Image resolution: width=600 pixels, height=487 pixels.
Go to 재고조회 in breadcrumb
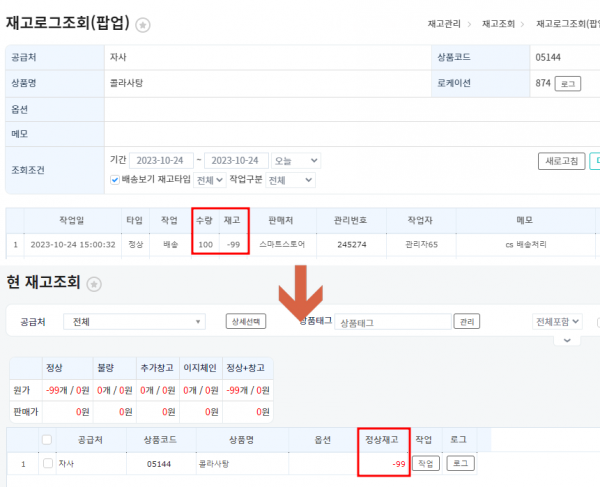498,23
